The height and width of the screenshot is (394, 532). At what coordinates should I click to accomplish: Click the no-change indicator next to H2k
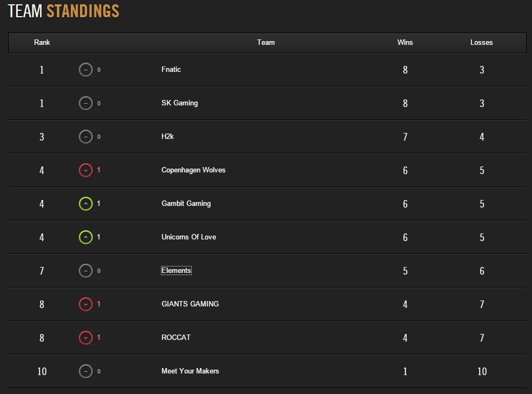(x=85, y=137)
